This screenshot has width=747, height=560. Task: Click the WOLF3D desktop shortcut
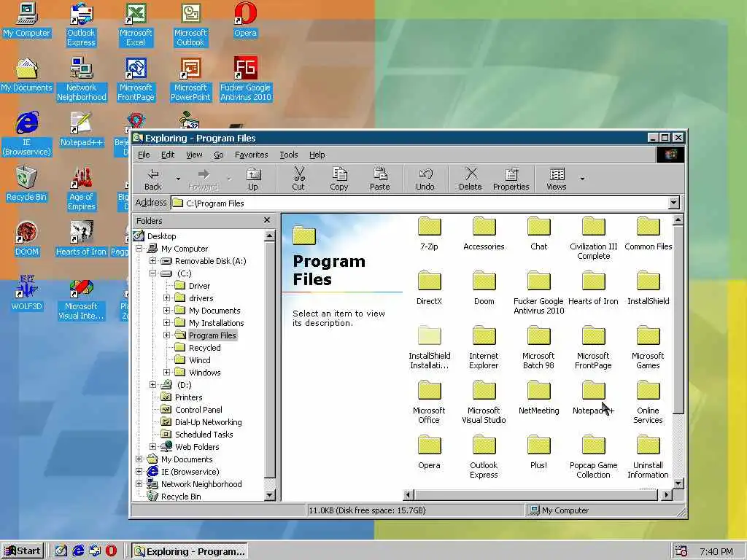tap(27, 293)
